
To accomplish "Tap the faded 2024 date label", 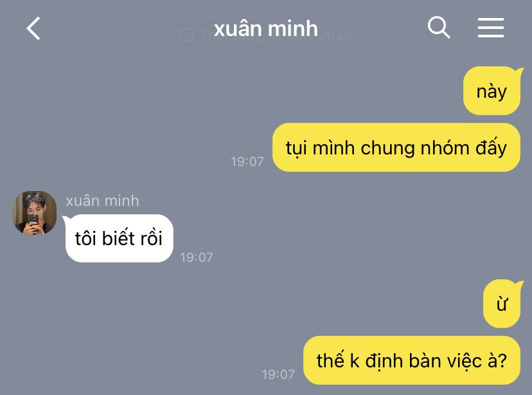I will [x=335, y=35].
